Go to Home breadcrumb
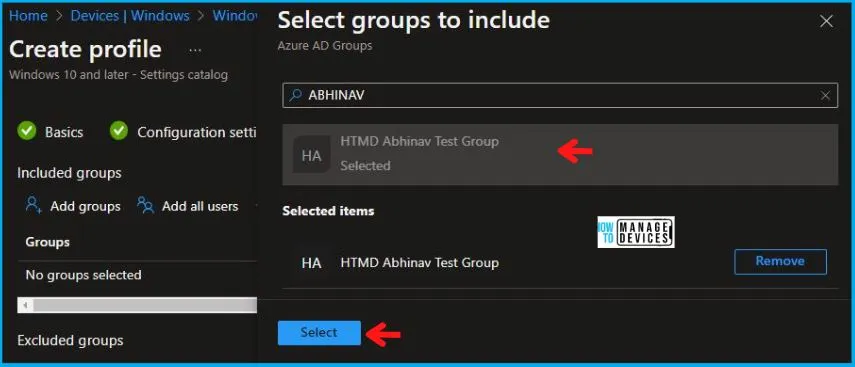 [28, 16]
